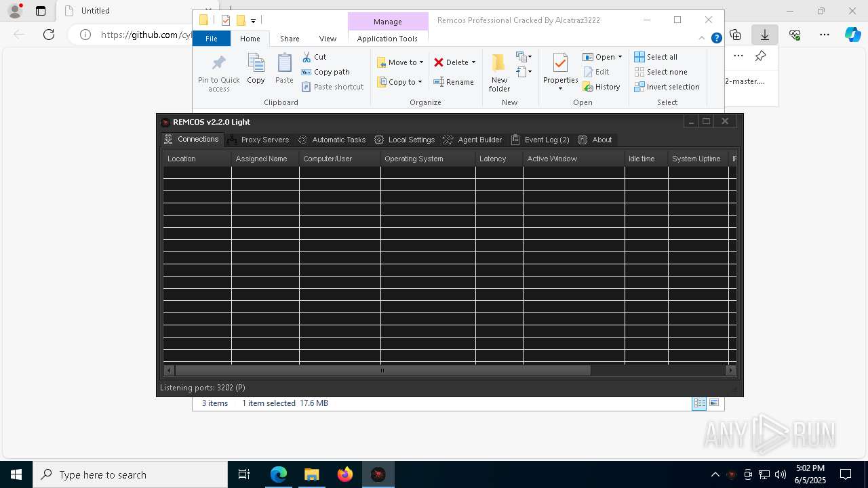Viewport: 868px width, 488px height.
Task: Open the Copilot icon in browser
Action: [852, 35]
